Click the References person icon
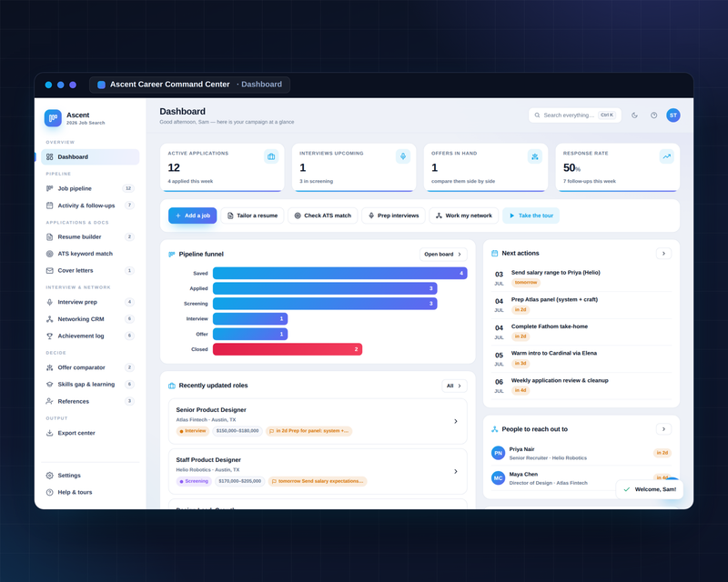 pos(50,401)
